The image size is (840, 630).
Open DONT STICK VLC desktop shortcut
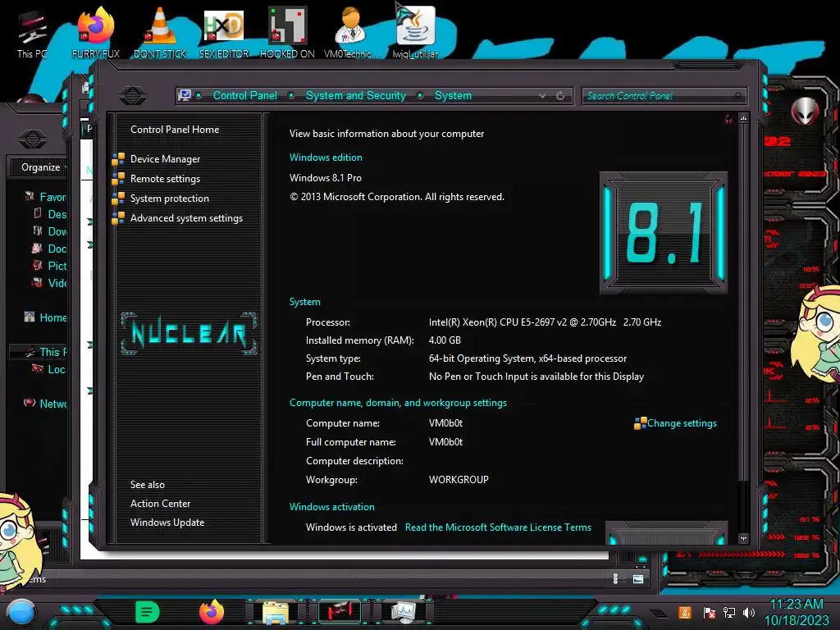click(x=160, y=32)
